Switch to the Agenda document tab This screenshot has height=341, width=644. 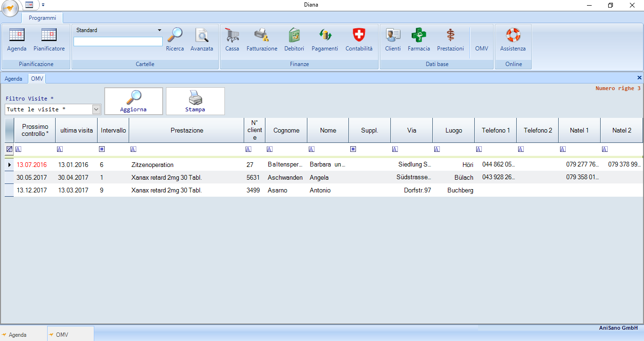tap(14, 79)
